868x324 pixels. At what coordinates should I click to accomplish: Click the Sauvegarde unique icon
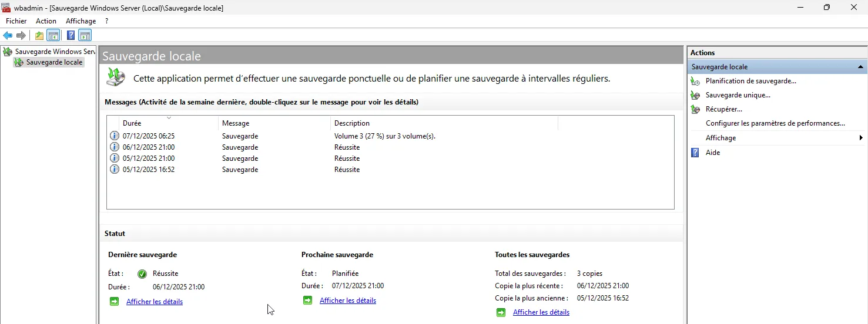[695, 95]
